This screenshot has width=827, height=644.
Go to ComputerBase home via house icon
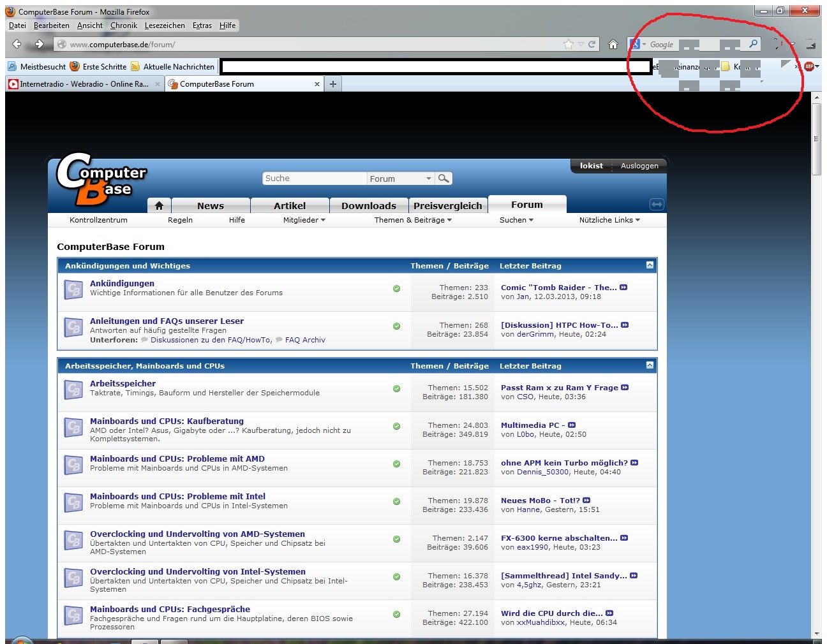point(159,205)
